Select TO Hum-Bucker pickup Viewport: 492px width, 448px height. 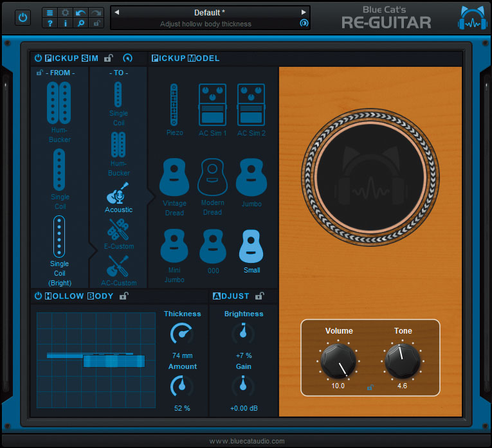tap(118, 154)
